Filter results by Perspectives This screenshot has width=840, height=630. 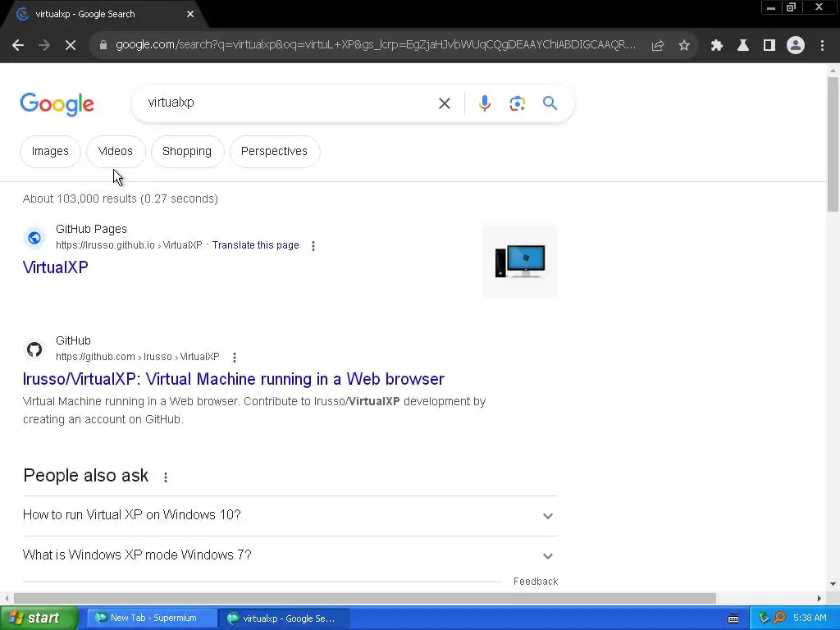(274, 152)
